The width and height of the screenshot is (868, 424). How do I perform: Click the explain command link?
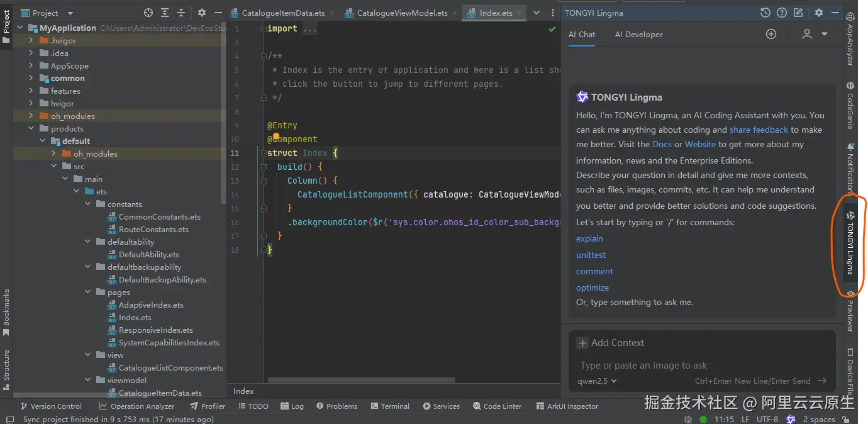(x=589, y=239)
